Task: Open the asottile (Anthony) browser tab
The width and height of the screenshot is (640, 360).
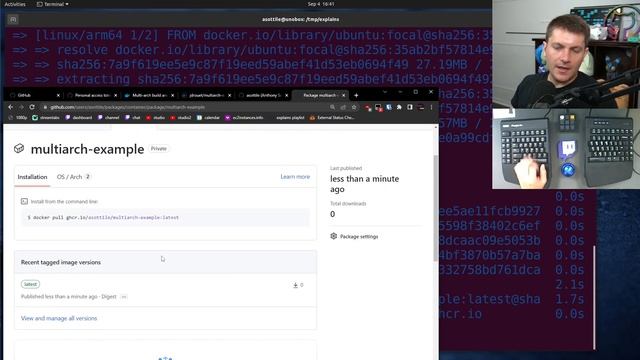Action: (x=263, y=95)
